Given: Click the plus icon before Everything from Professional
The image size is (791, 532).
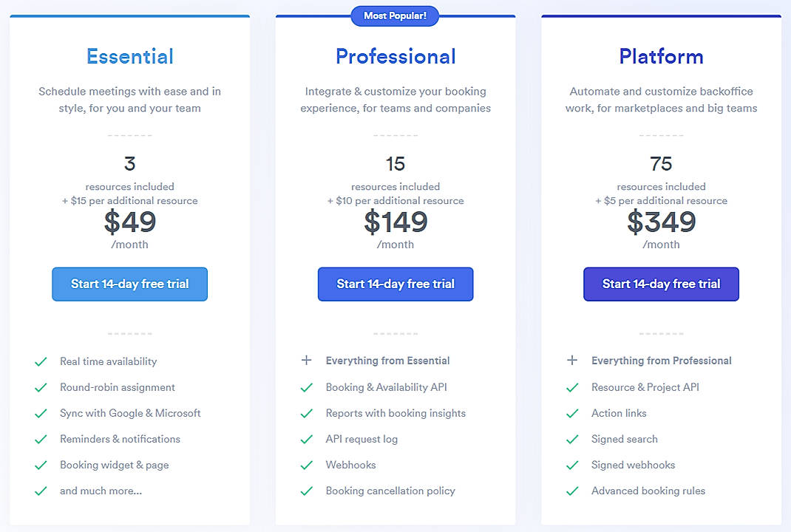Looking at the screenshot, I should (572, 361).
